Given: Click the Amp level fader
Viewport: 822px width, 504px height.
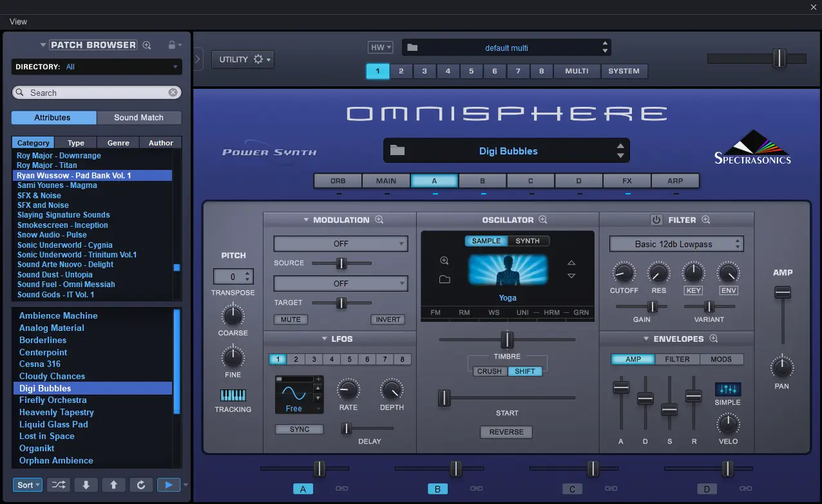Looking at the screenshot, I should (783, 293).
